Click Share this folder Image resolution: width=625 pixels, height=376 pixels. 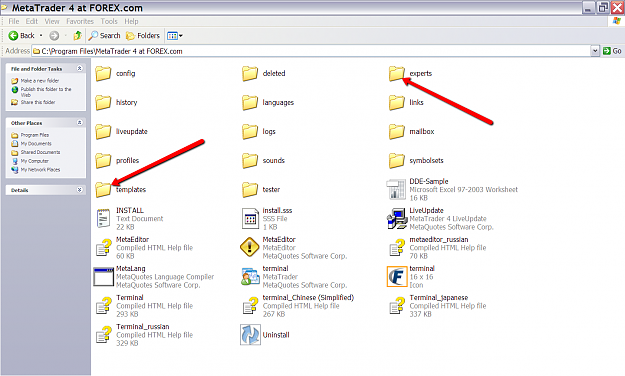(33, 102)
